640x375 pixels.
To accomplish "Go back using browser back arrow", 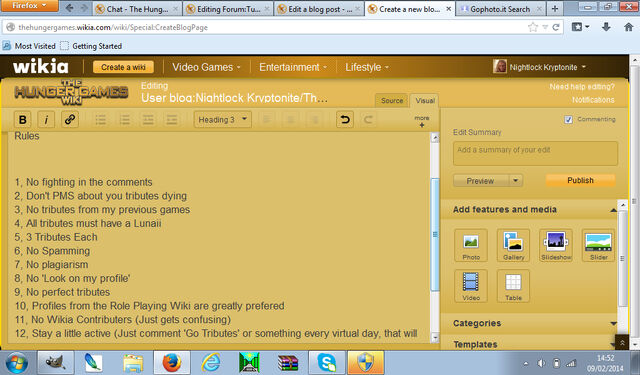I will pyautogui.click(x=69, y=8).
